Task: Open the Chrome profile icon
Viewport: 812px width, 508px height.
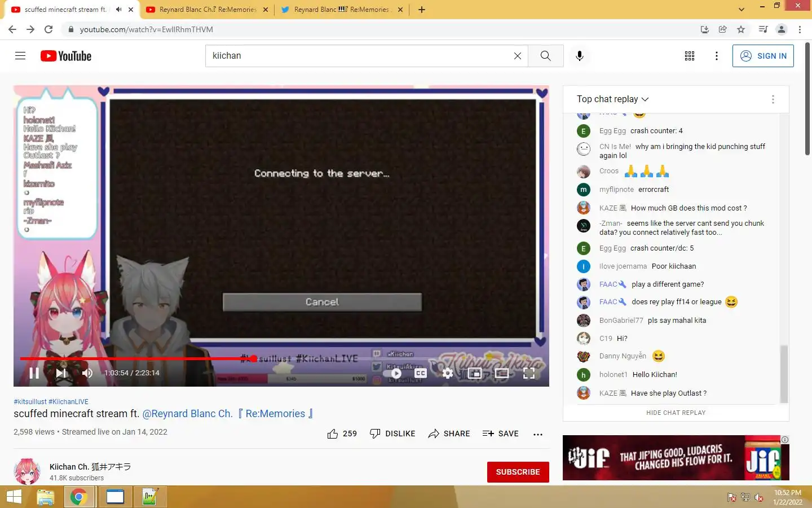Action: point(782,29)
